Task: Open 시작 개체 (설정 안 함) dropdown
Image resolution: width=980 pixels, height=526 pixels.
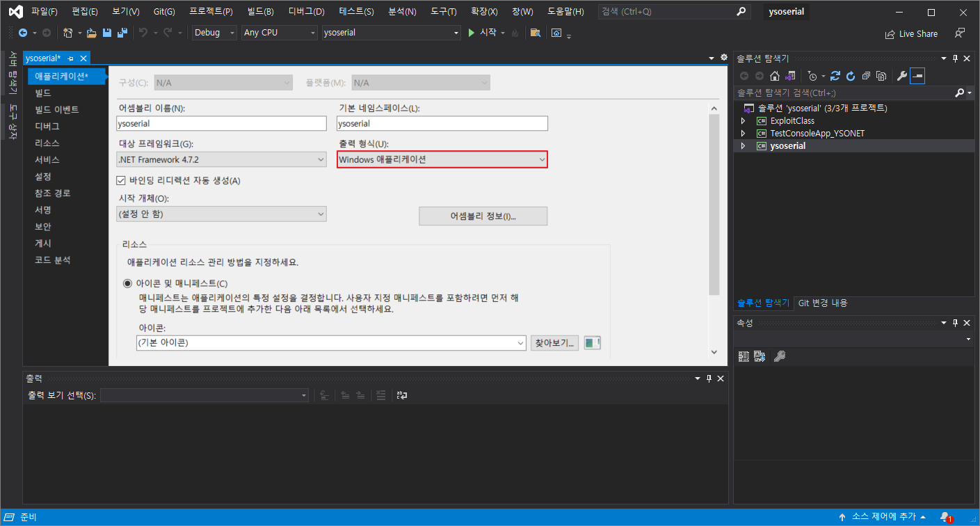Action: coord(221,214)
